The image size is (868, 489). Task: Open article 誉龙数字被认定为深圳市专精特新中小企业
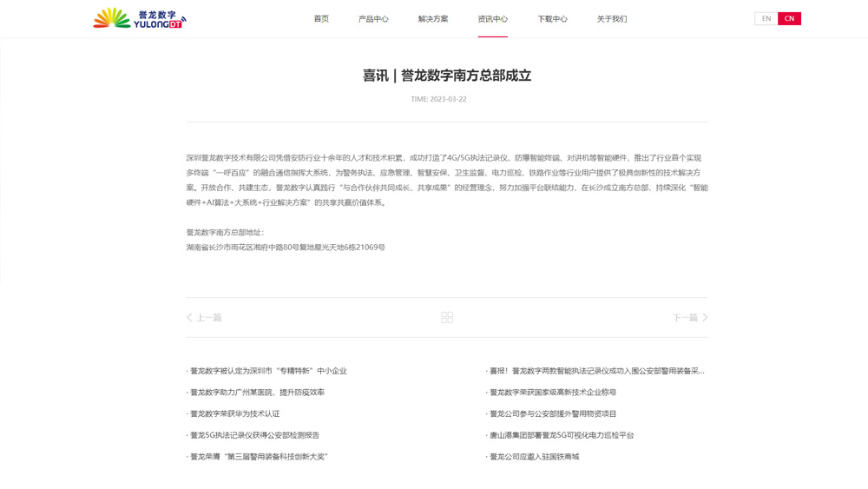pos(266,371)
